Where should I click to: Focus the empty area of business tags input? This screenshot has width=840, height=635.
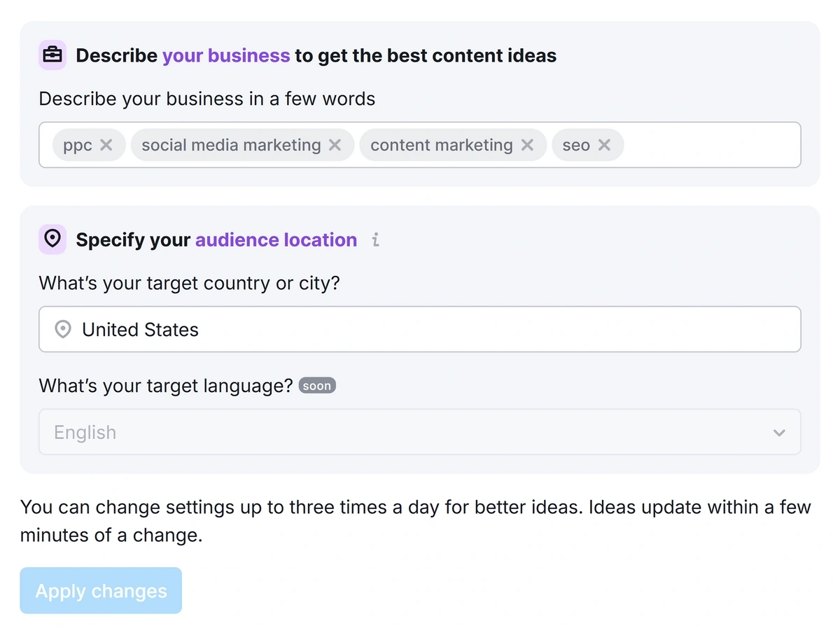[710, 145]
